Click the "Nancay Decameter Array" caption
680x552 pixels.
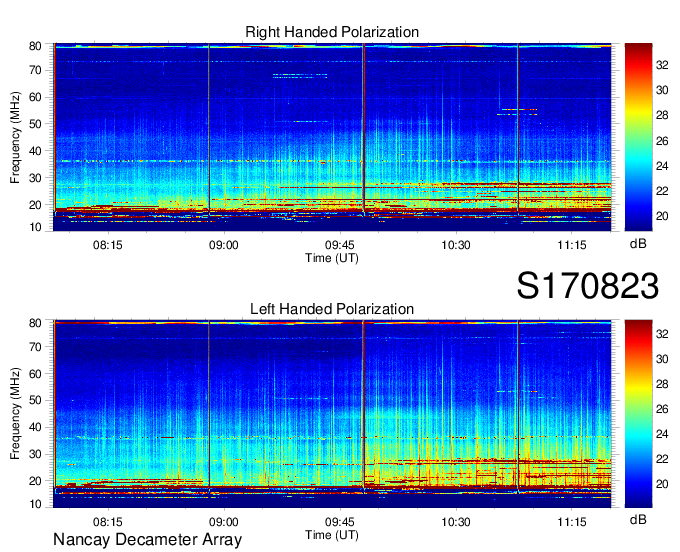[147, 540]
